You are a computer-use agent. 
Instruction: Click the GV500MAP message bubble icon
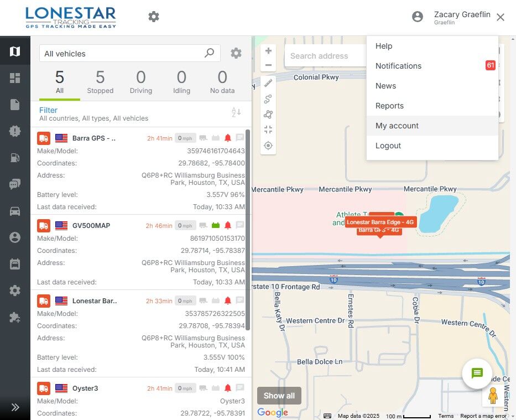click(240, 225)
